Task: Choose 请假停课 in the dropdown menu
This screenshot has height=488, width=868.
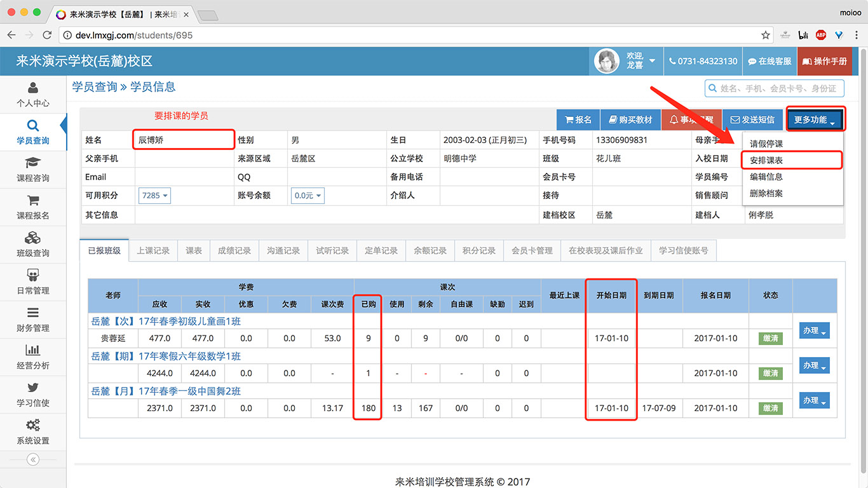Action: [x=766, y=144]
